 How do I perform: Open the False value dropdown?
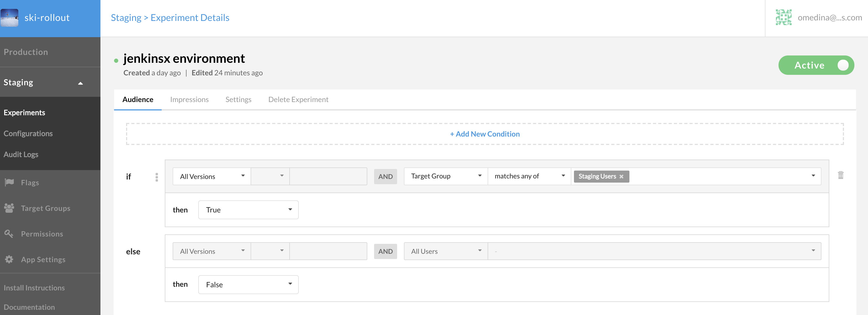(248, 285)
